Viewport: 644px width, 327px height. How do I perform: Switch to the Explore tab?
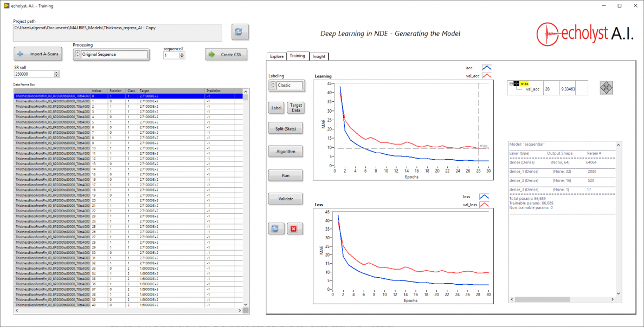click(276, 56)
